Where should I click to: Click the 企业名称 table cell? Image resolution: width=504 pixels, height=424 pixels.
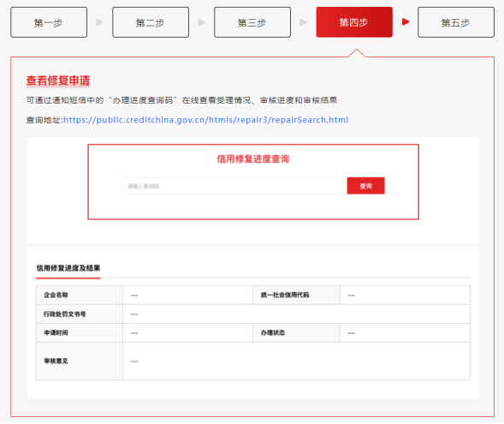[80, 295]
